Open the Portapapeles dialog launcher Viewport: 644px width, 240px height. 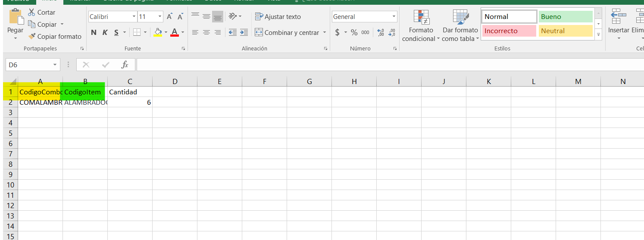tap(82, 49)
